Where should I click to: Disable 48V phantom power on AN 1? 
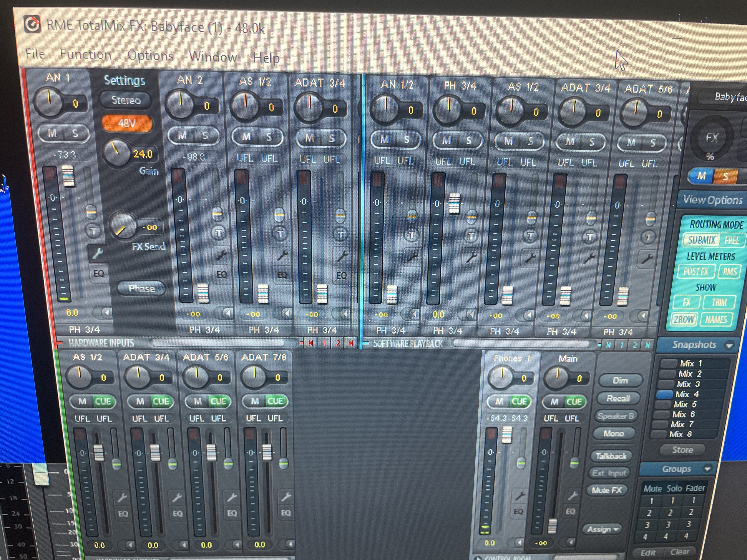[127, 123]
